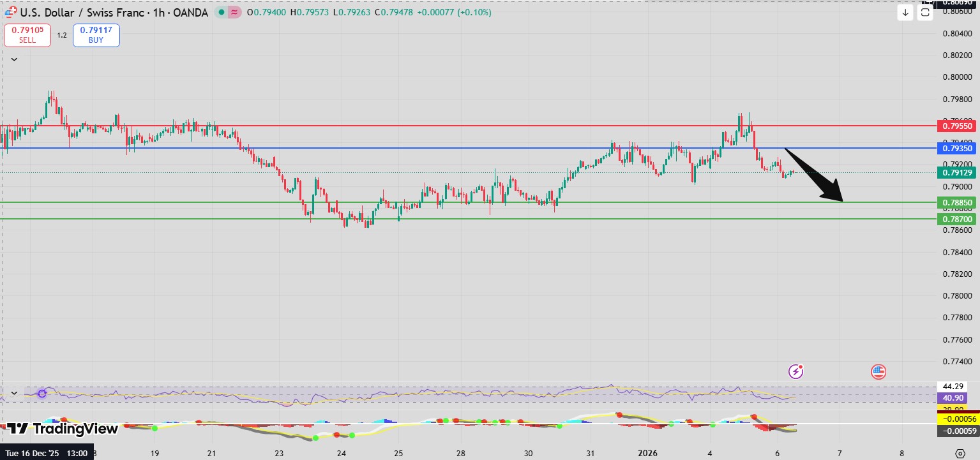Toggle the green market status dot

click(221, 12)
